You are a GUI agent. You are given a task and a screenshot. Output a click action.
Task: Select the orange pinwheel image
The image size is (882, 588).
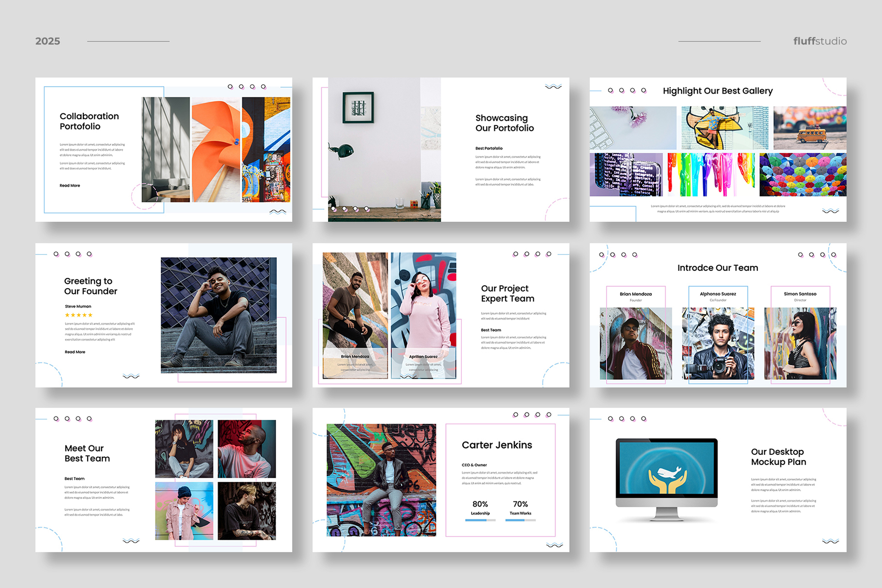click(216, 149)
